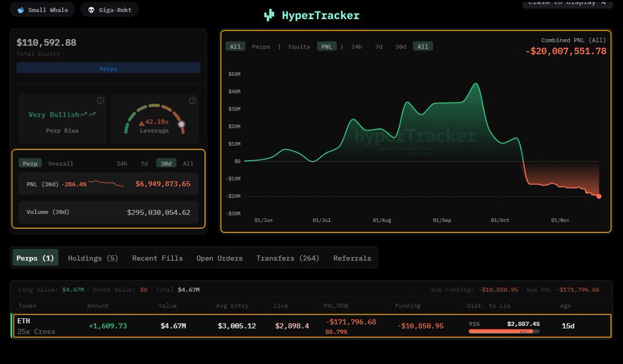The image size is (623, 364).
Task: Toggle the Perp view in stats panel
Action: click(x=30, y=163)
